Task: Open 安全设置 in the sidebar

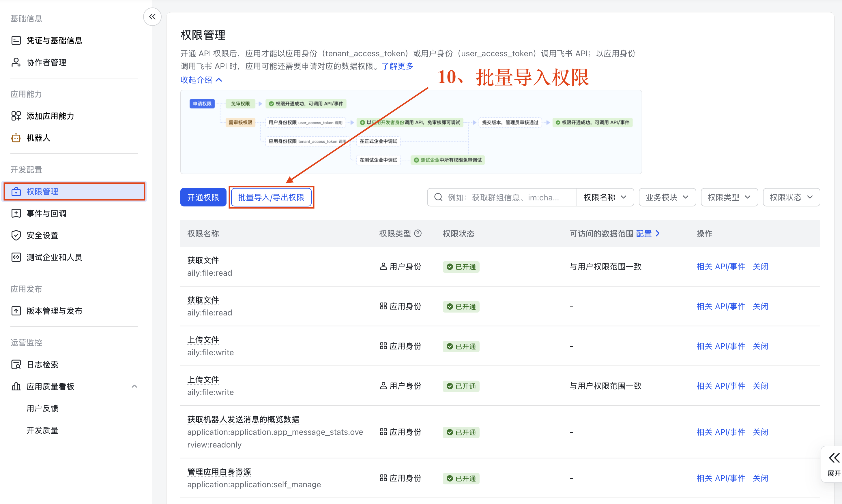Action: click(74, 235)
